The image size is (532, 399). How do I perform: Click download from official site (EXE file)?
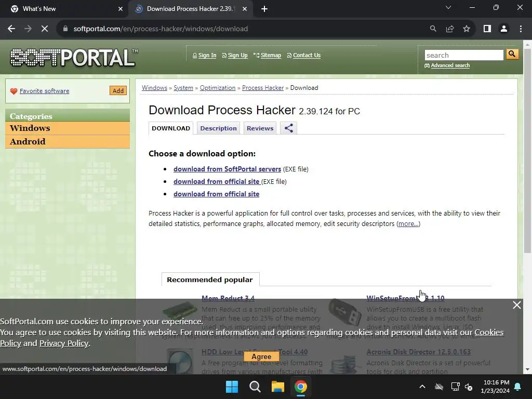tap(217, 181)
